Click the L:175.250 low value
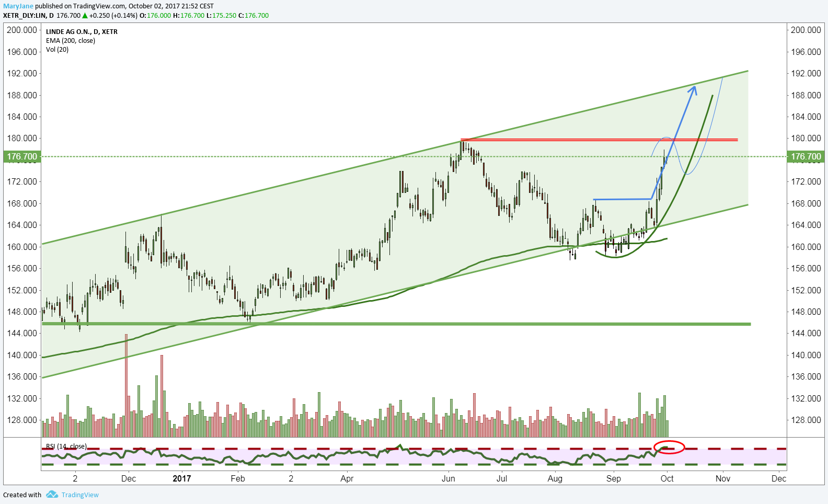828x504 pixels. pos(221,16)
